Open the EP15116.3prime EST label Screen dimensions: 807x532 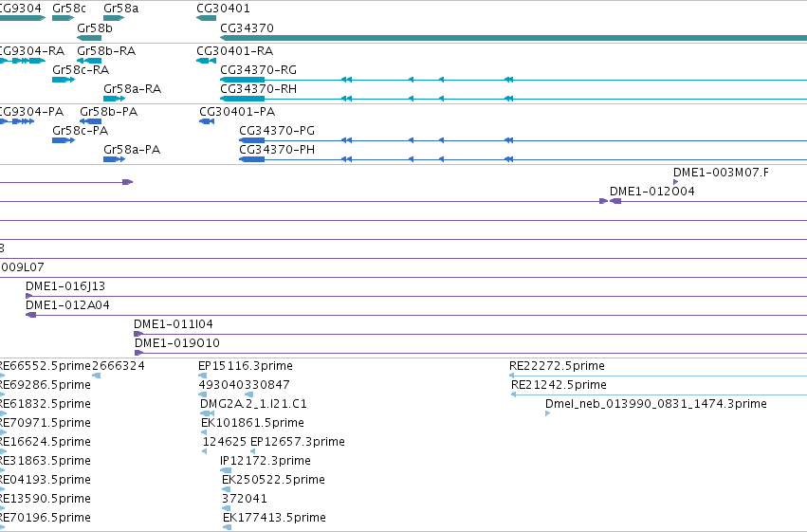click(246, 366)
